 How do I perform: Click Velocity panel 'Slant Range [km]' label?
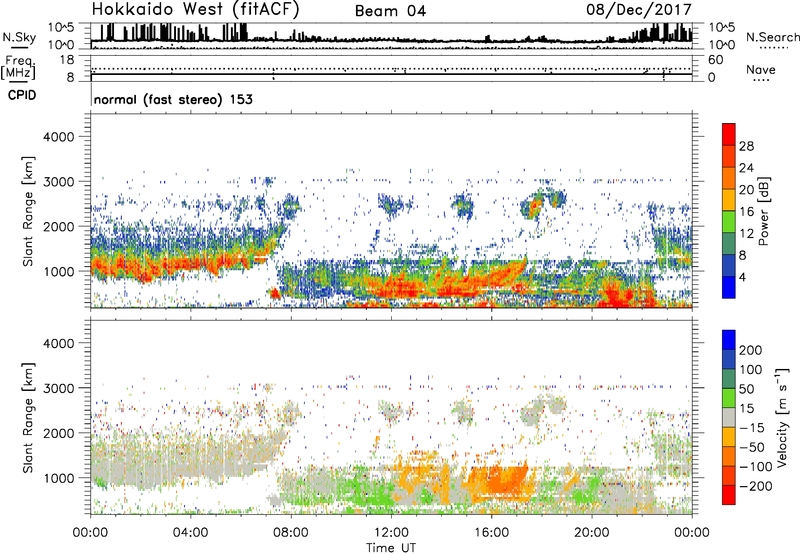click(x=28, y=417)
